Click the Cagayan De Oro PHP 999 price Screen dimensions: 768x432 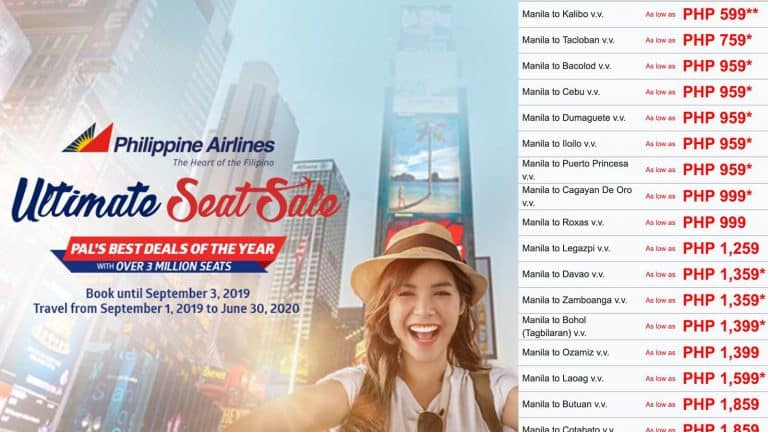click(717, 196)
